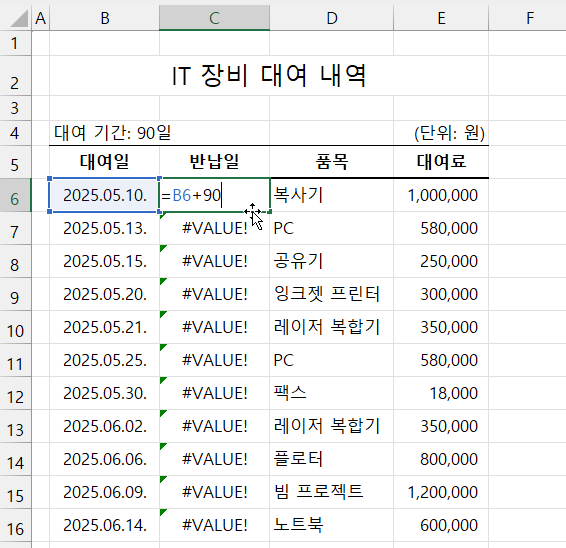The width and height of the screenshot is (566, 548).
Task: Select column A header
Action: (x=41, y=18)
